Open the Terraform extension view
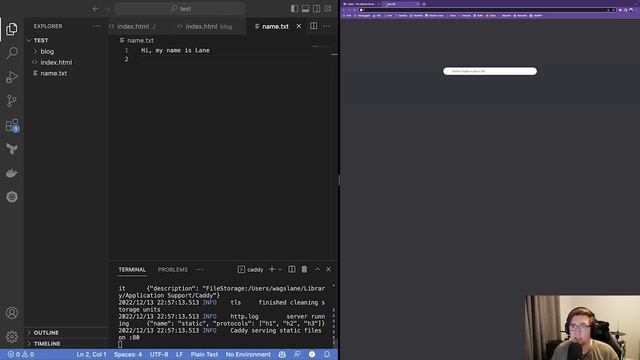The height and width of the screenshot is (360, 640). click(12, 149)
